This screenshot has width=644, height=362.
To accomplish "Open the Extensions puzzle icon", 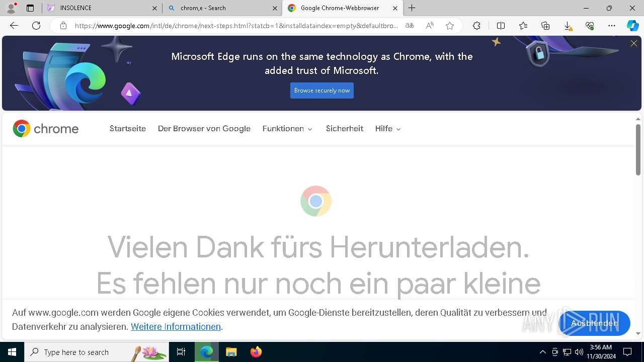I will pyautogui.click(x=476, y=26).
